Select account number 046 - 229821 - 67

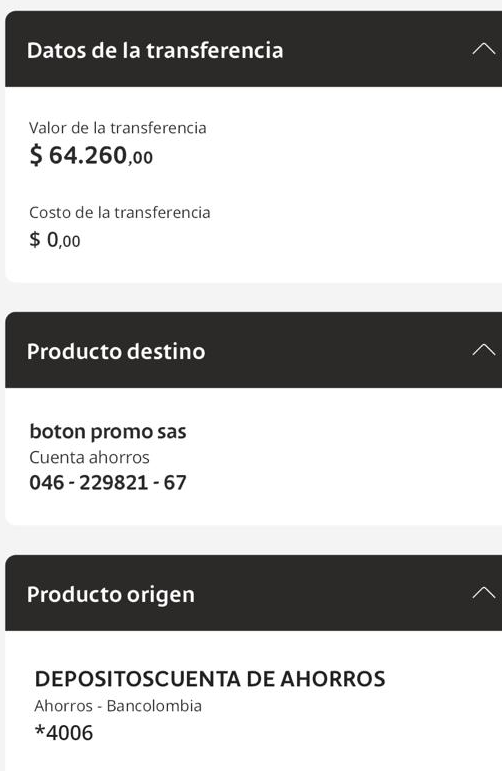[x=108, y=482]
